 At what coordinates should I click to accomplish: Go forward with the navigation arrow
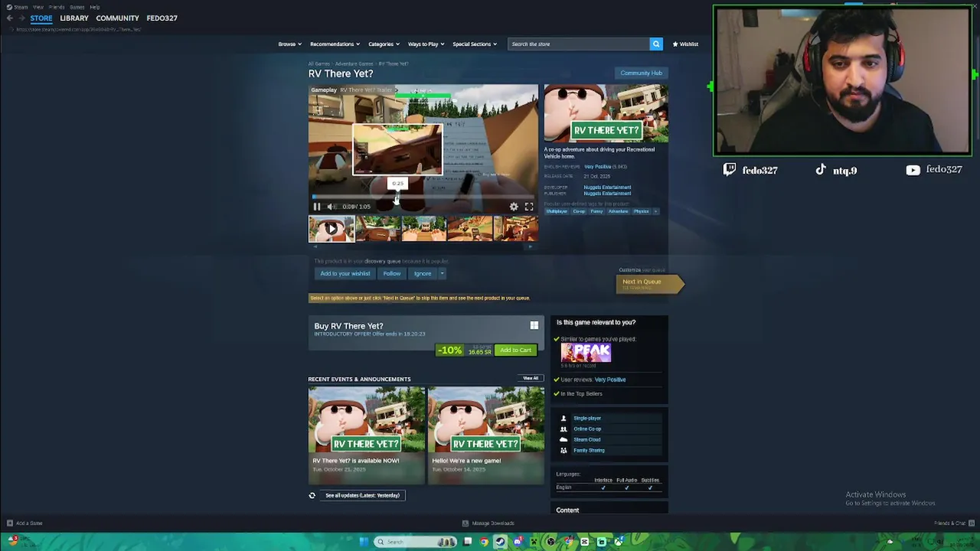click(21, 18)
